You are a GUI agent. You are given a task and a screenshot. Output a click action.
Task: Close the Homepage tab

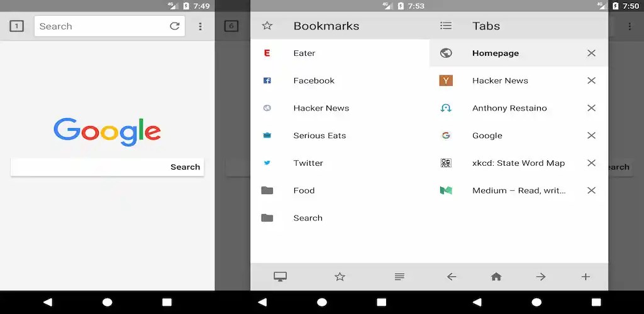tap(591, 53)
